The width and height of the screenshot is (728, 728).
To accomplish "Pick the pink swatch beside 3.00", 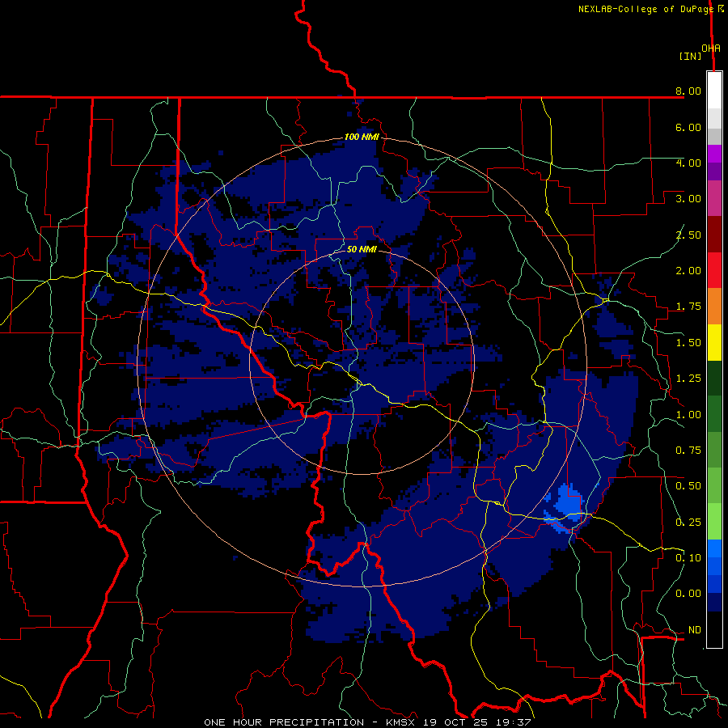I will click(x=714, y=198).
